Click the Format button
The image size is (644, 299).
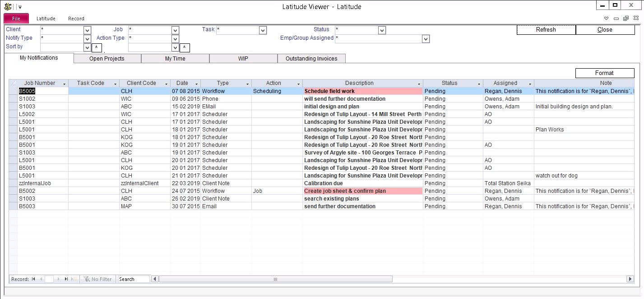pyautogui.click(x=604, y=73)
